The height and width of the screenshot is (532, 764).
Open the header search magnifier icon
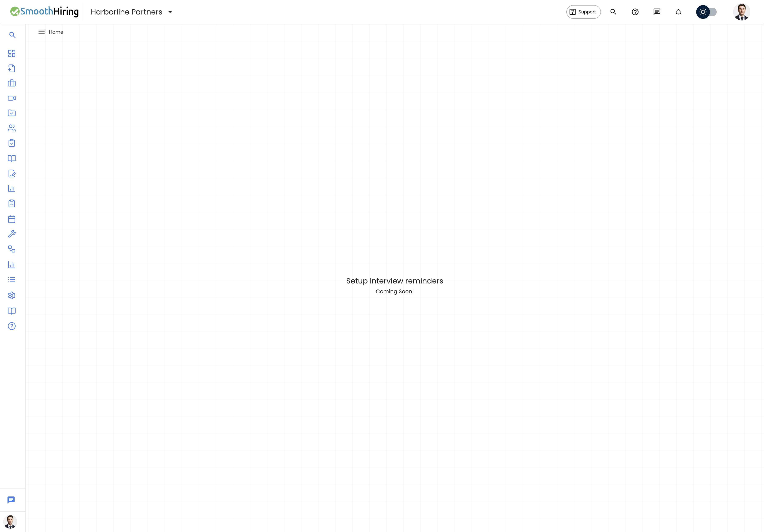click(x=613, y=12)
